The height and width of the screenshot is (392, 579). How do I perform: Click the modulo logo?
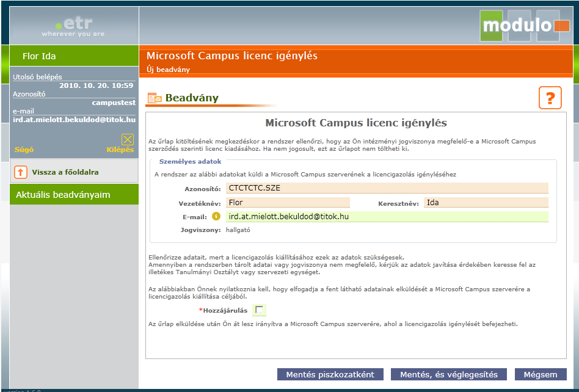[525, 26]
